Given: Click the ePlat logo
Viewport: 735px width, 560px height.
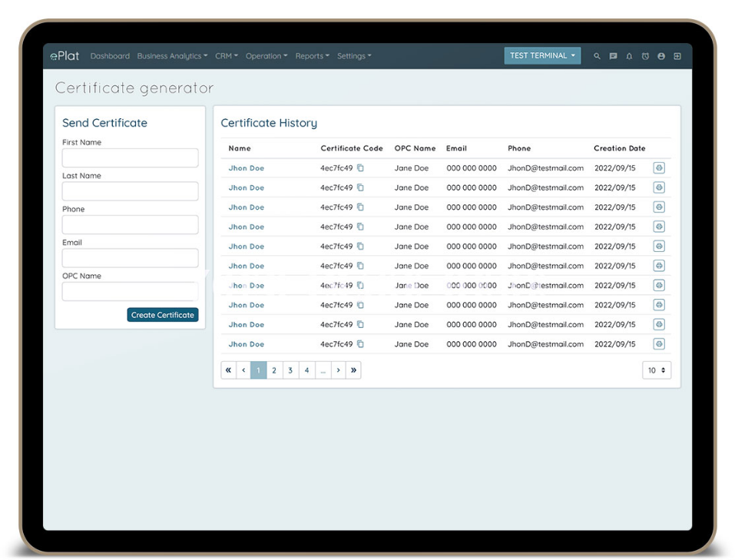Looking at the screenshot, I should click(65, 56).
